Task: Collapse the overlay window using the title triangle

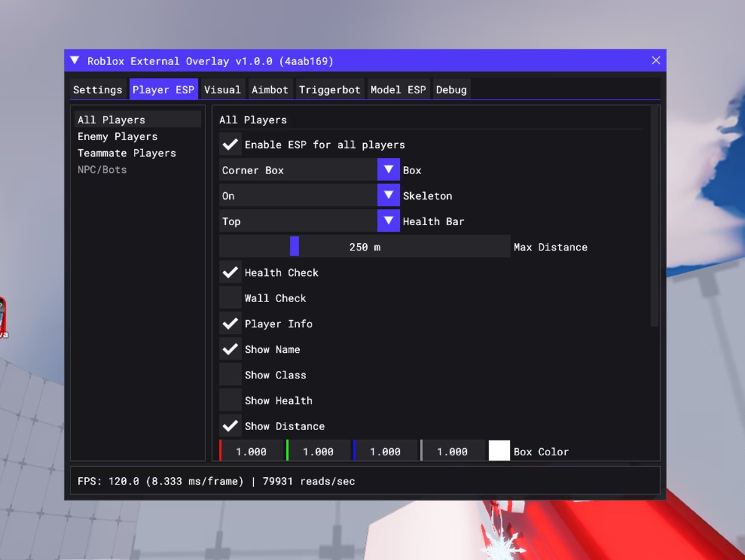Action: 74,61
